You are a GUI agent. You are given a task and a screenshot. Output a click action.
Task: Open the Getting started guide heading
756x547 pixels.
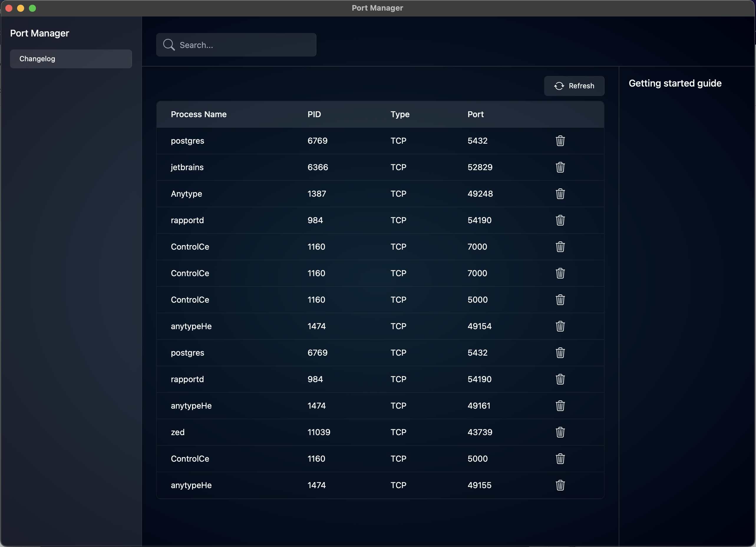(675, 83)
